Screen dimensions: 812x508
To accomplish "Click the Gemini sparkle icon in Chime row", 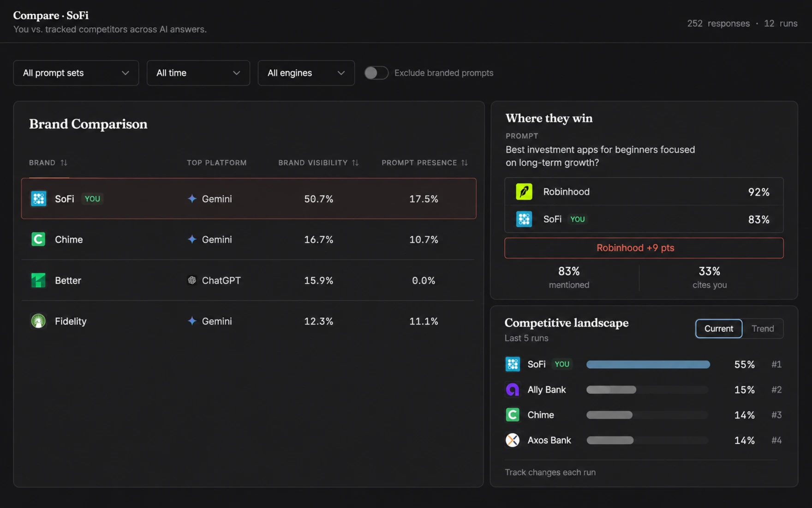I will (192, 239).
